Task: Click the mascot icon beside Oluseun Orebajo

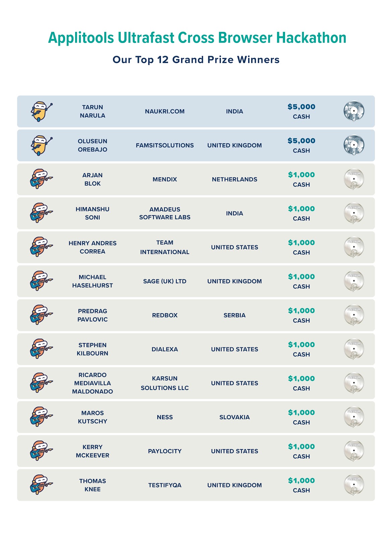Action: point(41,146)
